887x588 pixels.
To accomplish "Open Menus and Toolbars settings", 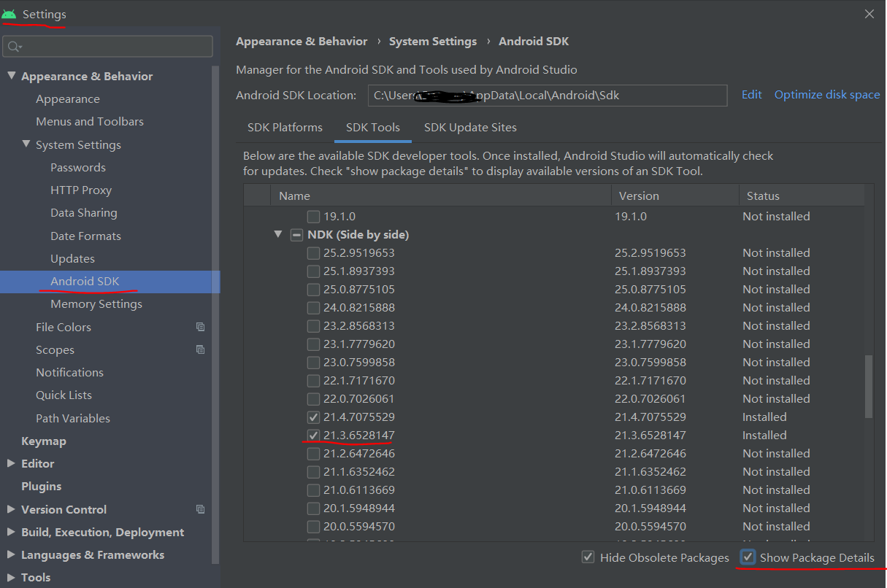I will [90, 122].
